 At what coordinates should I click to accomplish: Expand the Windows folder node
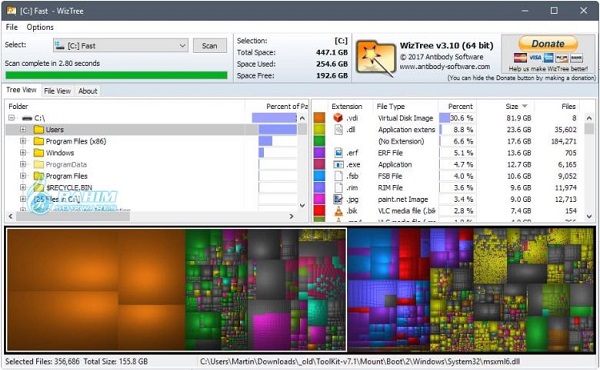point(23,153)
